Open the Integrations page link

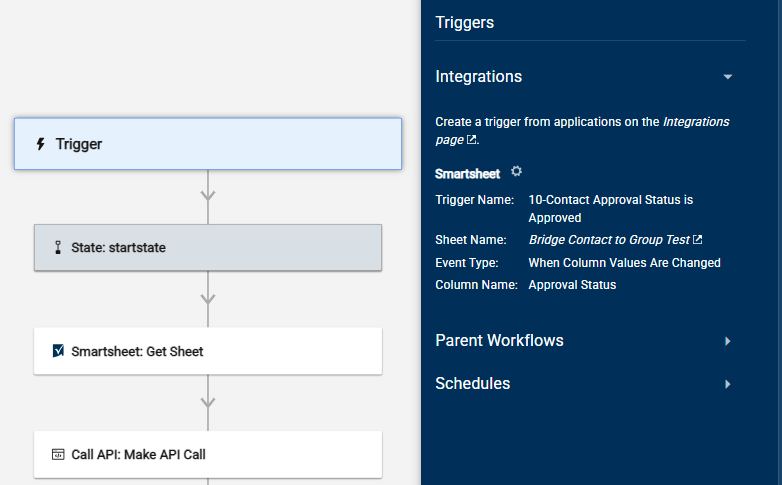(x=582, y=131)
